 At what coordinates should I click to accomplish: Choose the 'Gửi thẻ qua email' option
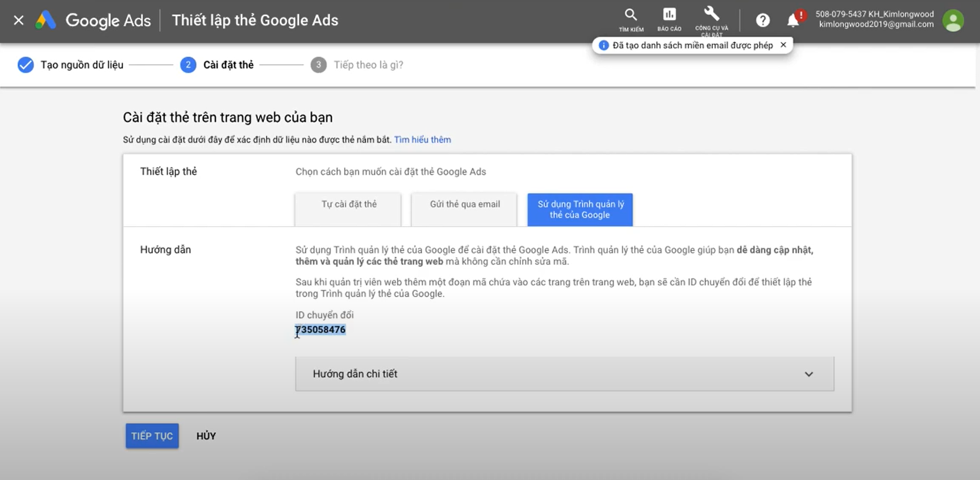(465, 210)
